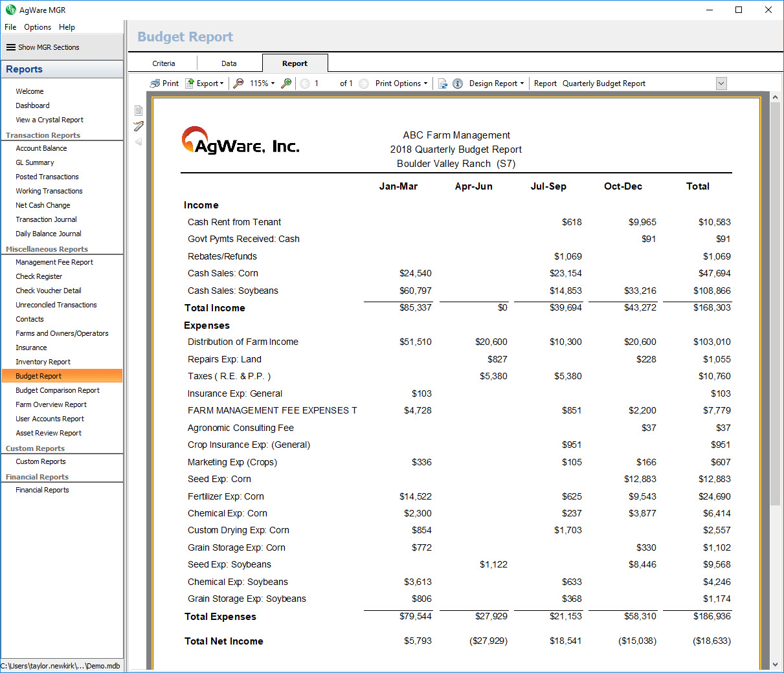This screenshot has width=784, height=673.
Task: Click the zoom in magnifier icon
Action: click(x=286, y=83)
